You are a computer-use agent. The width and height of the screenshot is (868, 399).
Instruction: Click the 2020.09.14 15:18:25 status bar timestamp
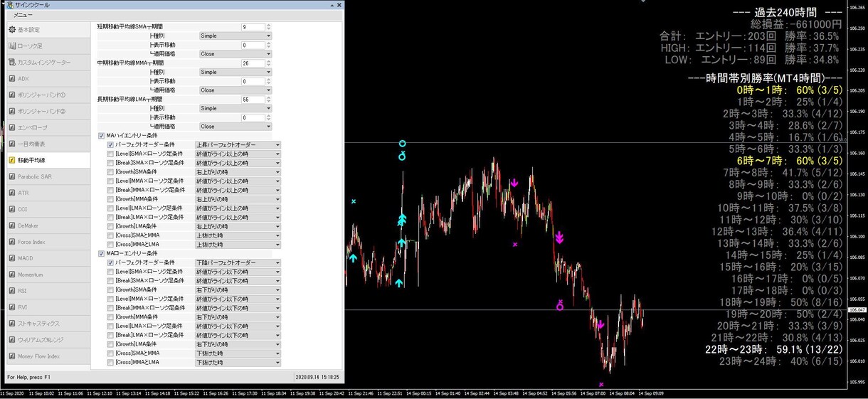click(x=318, y=377)
